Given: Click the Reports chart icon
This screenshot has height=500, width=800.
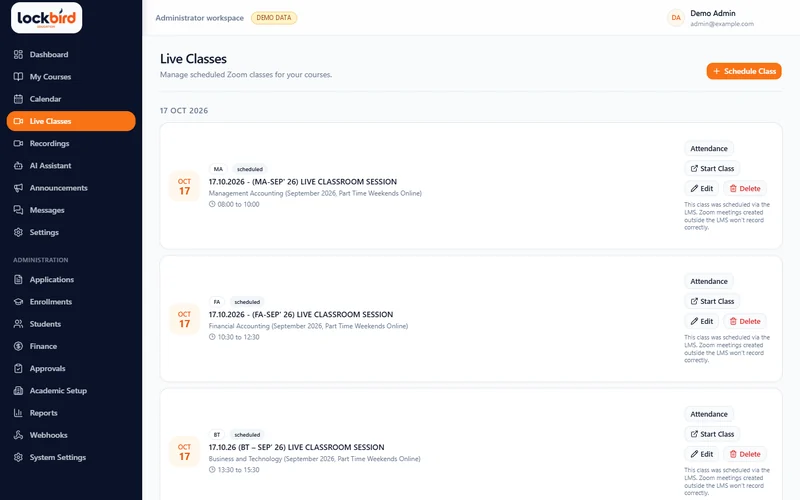Looking at the screenshot, I should point(18,413).
